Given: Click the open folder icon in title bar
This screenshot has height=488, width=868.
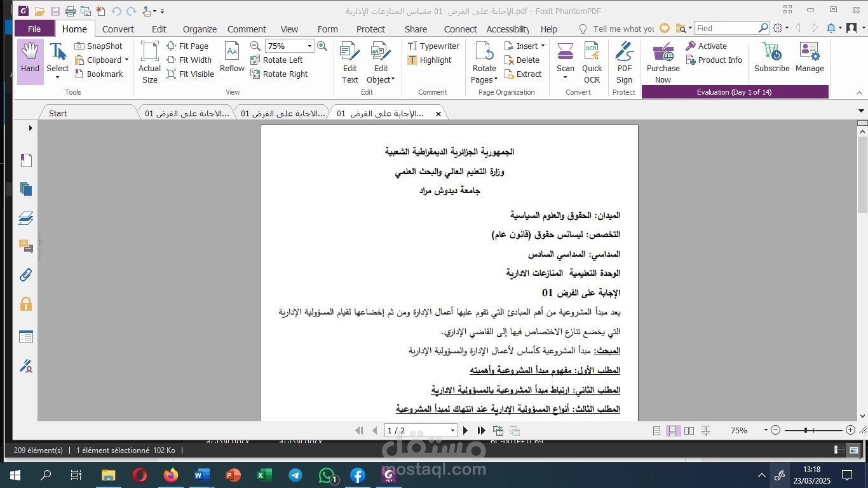Looking at the screenshot, I should coord(39,11).
